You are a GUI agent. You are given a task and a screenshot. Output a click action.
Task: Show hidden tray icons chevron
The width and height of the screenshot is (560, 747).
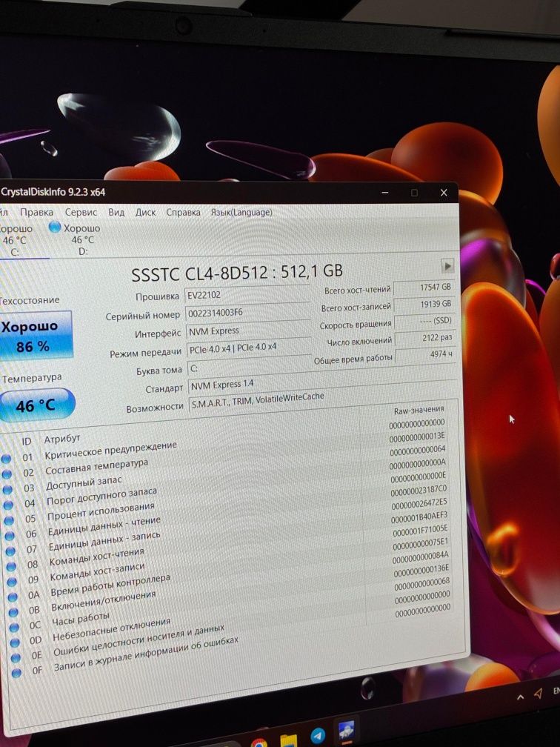pyautogui.click(x=521, y=697)
